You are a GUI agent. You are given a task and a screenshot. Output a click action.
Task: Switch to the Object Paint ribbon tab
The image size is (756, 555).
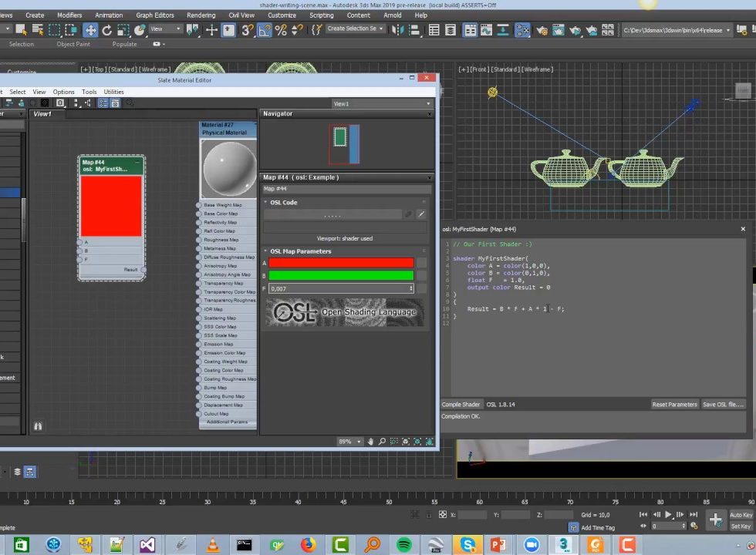73,45
